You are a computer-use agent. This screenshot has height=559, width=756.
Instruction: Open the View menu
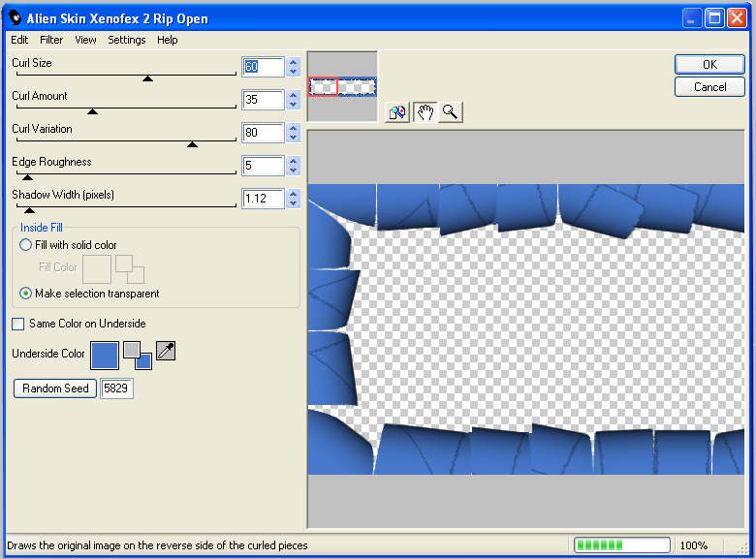pos(85,40)
